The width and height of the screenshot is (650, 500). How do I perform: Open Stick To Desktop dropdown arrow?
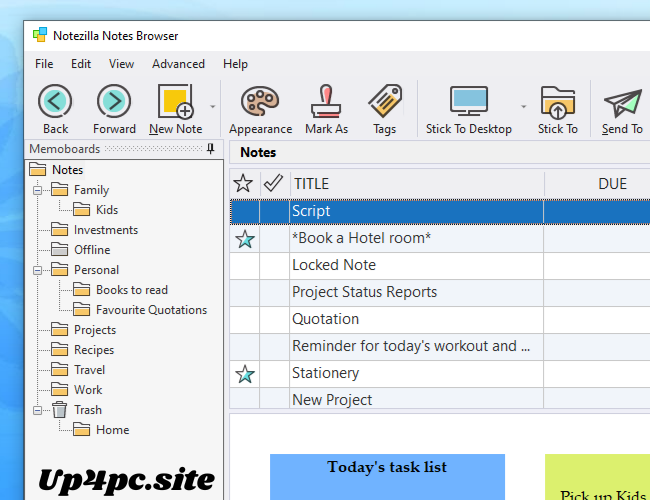pos(524,107)
